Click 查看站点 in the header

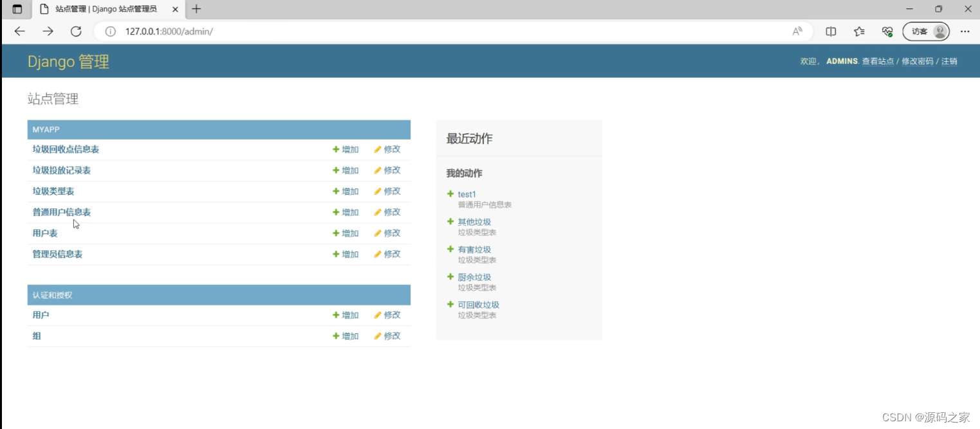(878, 61)
